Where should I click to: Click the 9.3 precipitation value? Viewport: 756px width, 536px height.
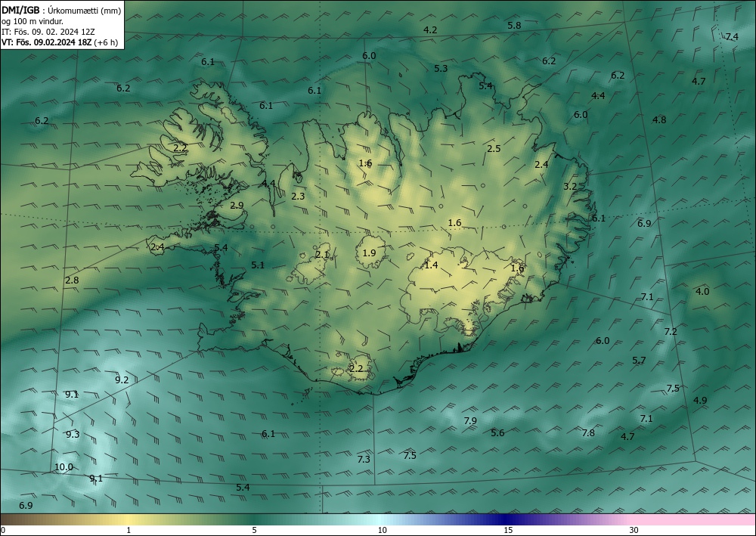73,435
